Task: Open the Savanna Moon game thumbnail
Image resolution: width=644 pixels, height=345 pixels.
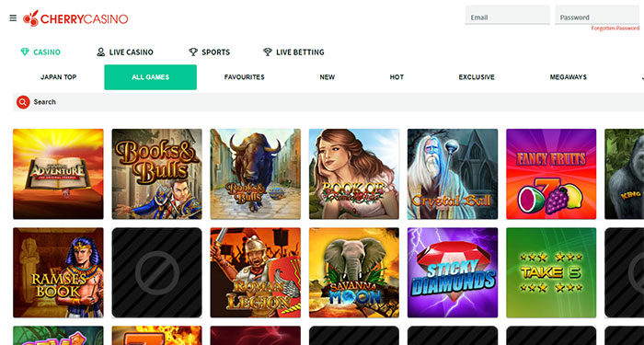Action: [354, 272]
